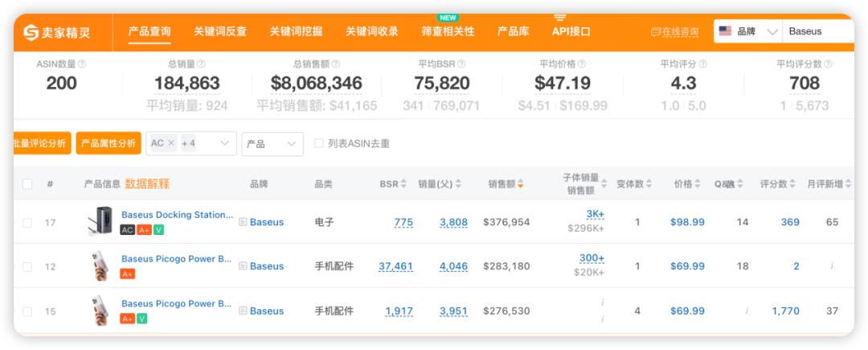The height and width of the screenshot is (350, 868).
Task: Sort the table by BSR column arrows
Action: coord(403,184)
